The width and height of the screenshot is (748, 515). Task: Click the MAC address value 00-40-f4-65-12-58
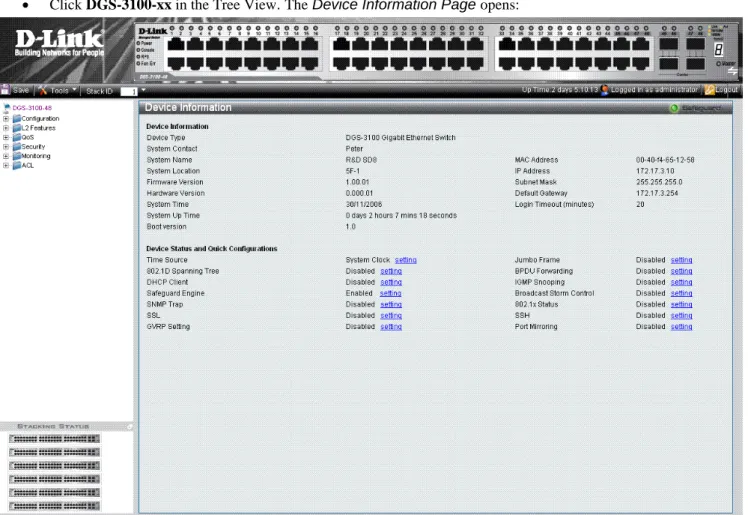[665, 160]
